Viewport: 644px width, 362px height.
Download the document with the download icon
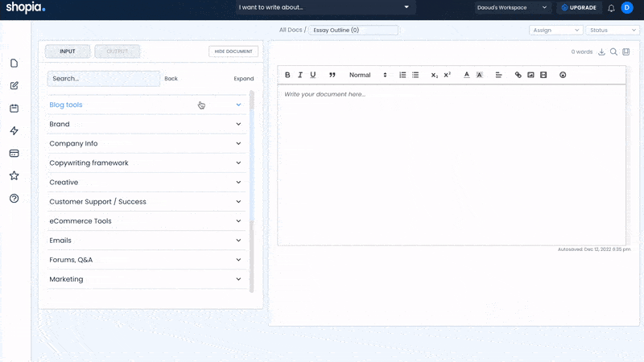click(x=601, y=51)
